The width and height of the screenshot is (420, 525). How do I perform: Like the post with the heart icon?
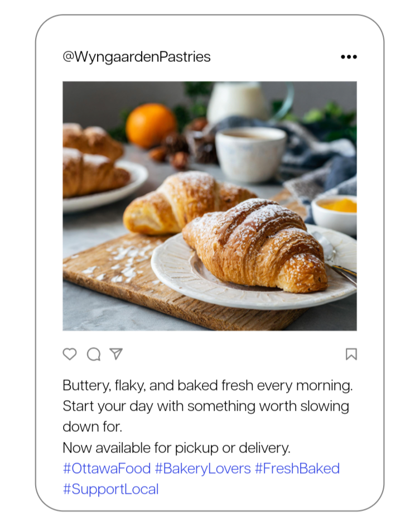[70, 354]
